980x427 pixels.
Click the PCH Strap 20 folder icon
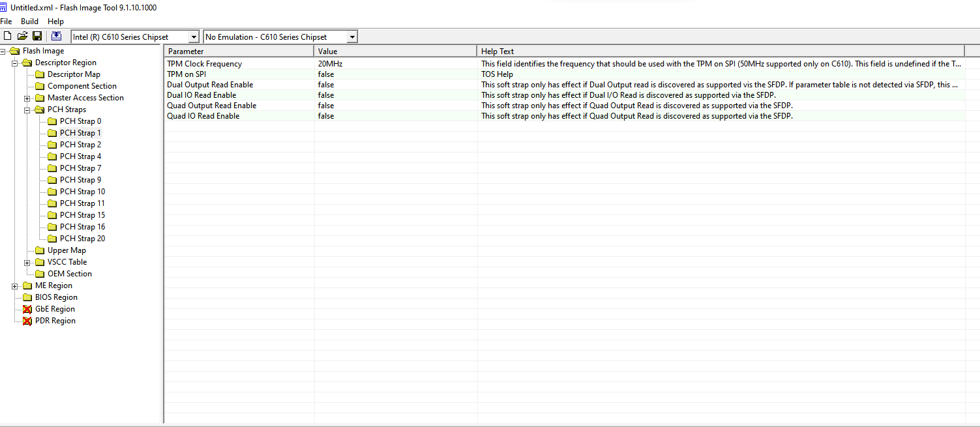(x=52, y=239)
